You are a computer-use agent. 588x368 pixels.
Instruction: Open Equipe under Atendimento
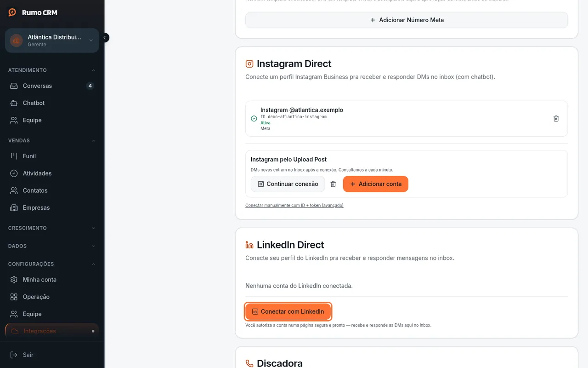point(52,120)
